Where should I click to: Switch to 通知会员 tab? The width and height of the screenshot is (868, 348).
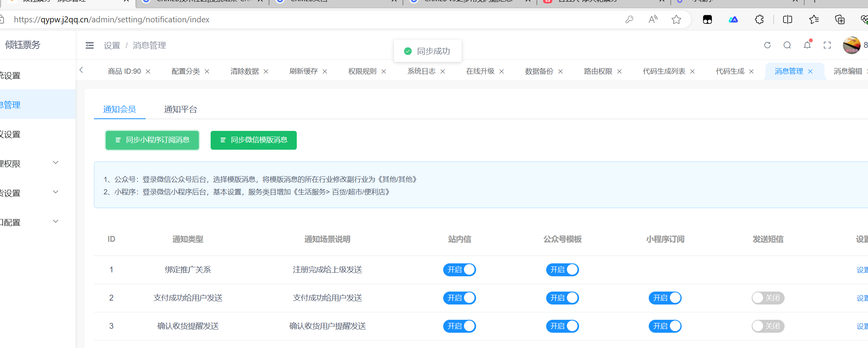point(119,109)
